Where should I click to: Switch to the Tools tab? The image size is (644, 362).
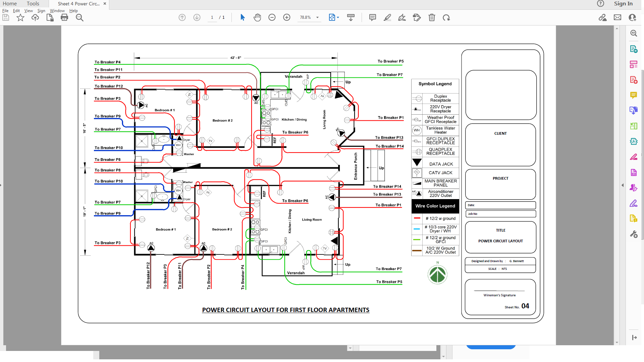coord(33,4)
